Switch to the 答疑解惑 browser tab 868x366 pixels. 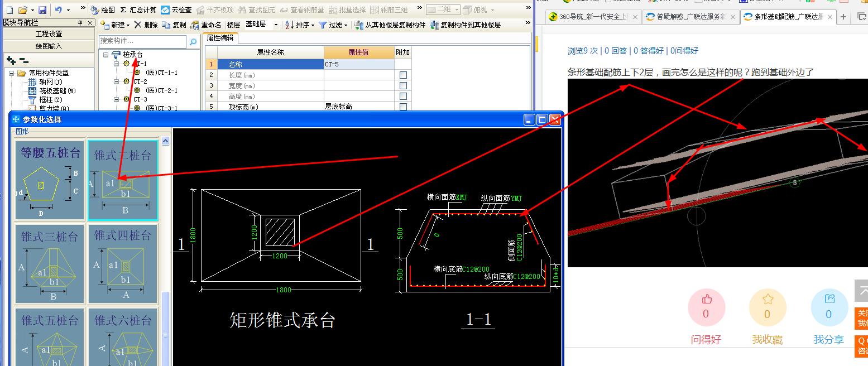pyautogui.click(x=690, y=17)
